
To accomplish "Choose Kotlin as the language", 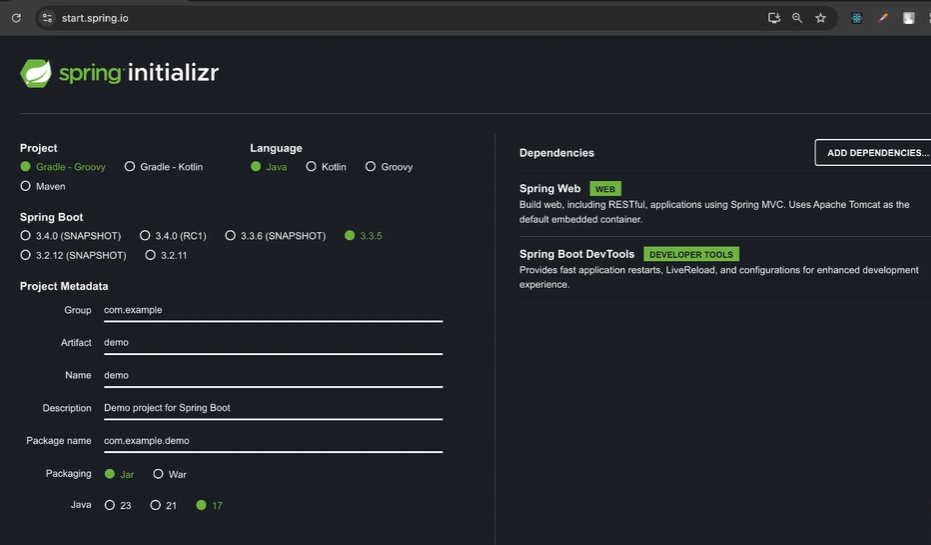I will 326,167.
